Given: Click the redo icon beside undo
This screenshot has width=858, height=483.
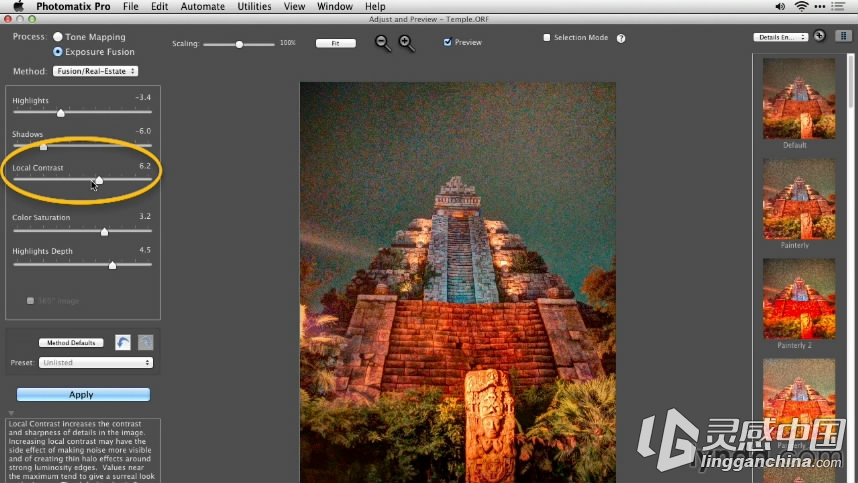Looking at the screenshot, I should pyautogui.click(x=145, y=342).
